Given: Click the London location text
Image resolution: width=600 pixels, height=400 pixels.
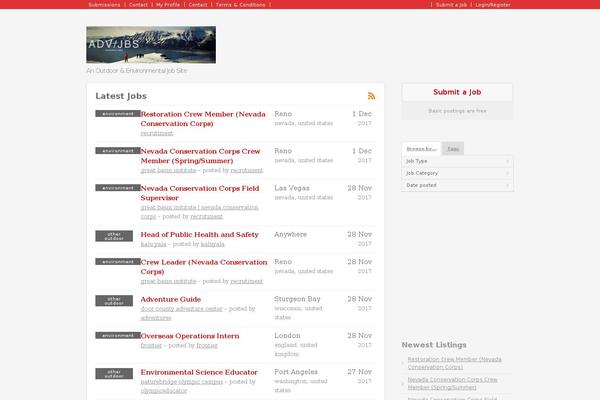Looking at the screenshot, I should [x=287, y=336].
